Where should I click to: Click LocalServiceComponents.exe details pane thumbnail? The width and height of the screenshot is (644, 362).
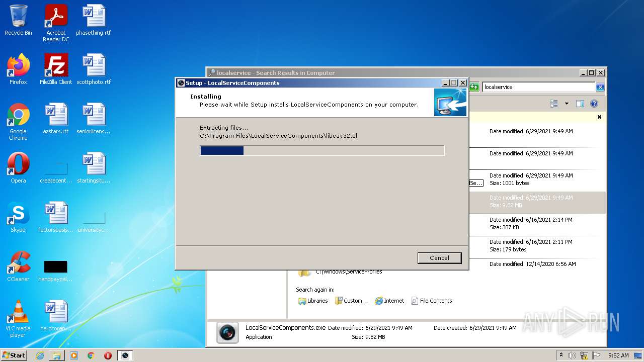coord(227,333)
